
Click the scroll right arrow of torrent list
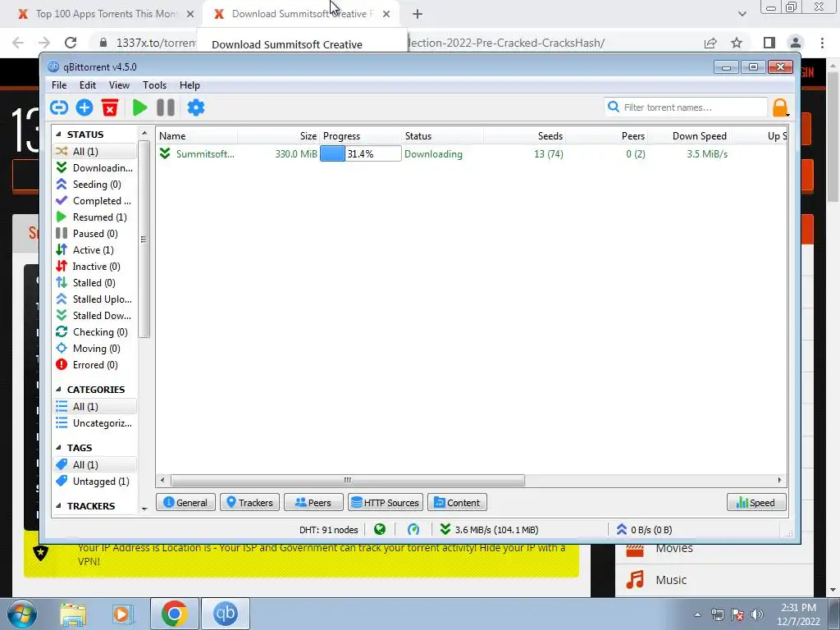coord(779,480)
